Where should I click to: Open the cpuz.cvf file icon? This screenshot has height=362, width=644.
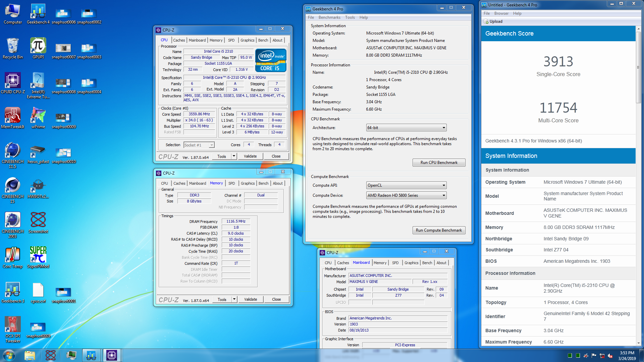[x=38, y=293]
